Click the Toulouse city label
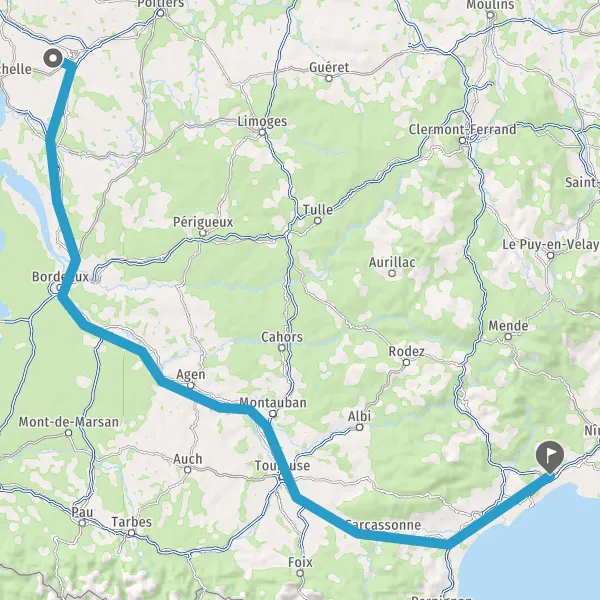Screen dimensions: 600x600 pyautogui.click(x=282, y=466)
